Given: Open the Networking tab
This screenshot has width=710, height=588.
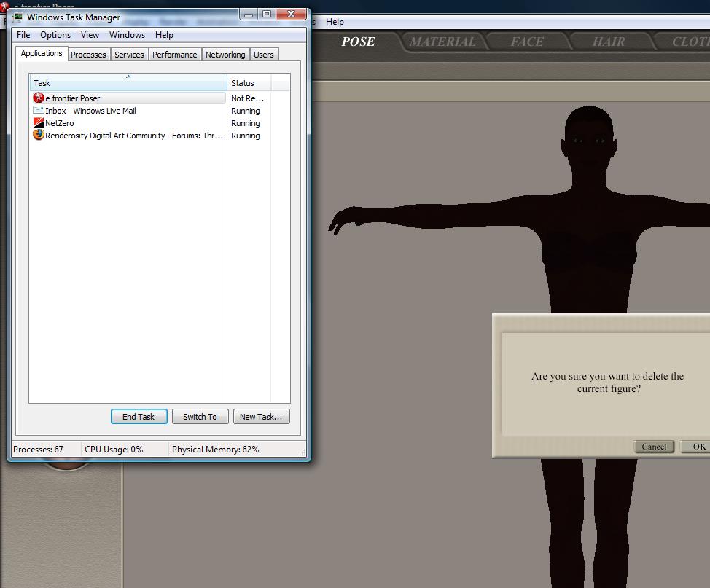Looking at the screenshot, I should (225, 55).
